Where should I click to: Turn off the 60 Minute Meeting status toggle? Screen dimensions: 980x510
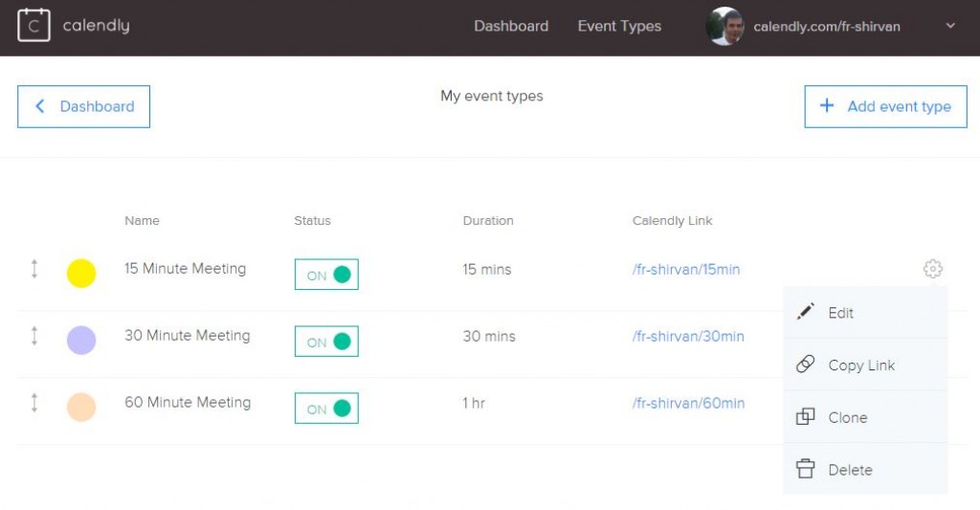tap(326, 409)
